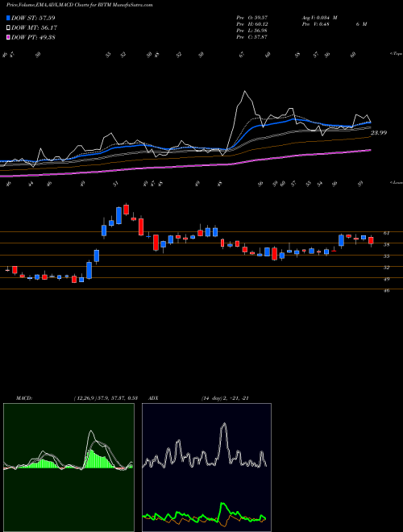Select the DOW PT: 49.38 legend label
This screenshot has height=532, width=403.
[x=33, y=37]
